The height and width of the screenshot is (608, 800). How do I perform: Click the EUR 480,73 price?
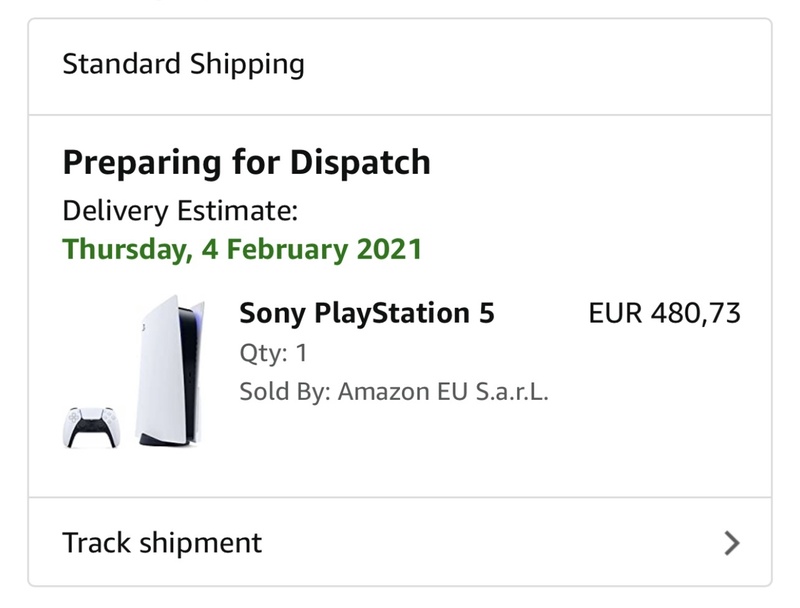click(664, 314)
